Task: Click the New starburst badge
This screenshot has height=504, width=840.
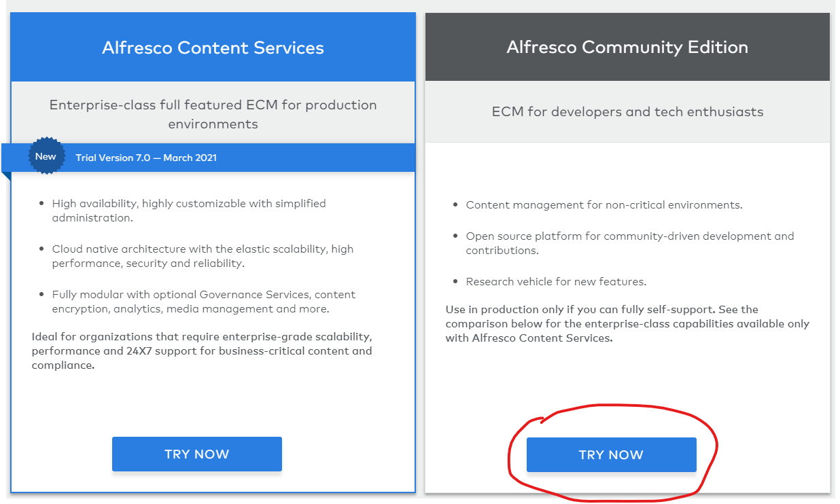Action: [x=46, y=156]
